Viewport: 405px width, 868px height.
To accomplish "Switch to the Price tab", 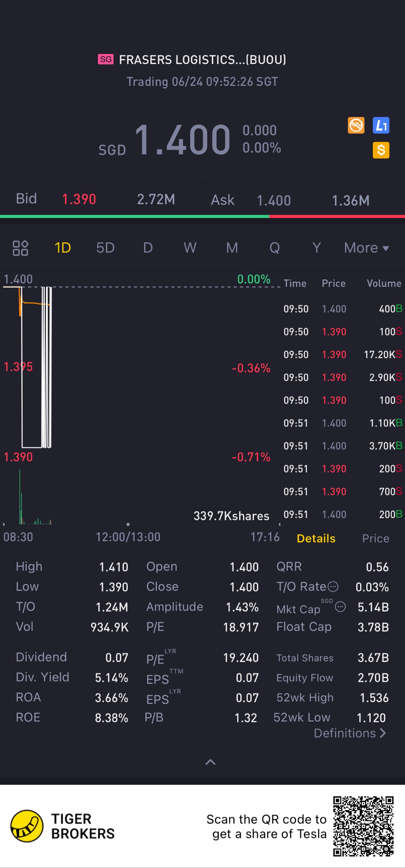I will 375,538.
